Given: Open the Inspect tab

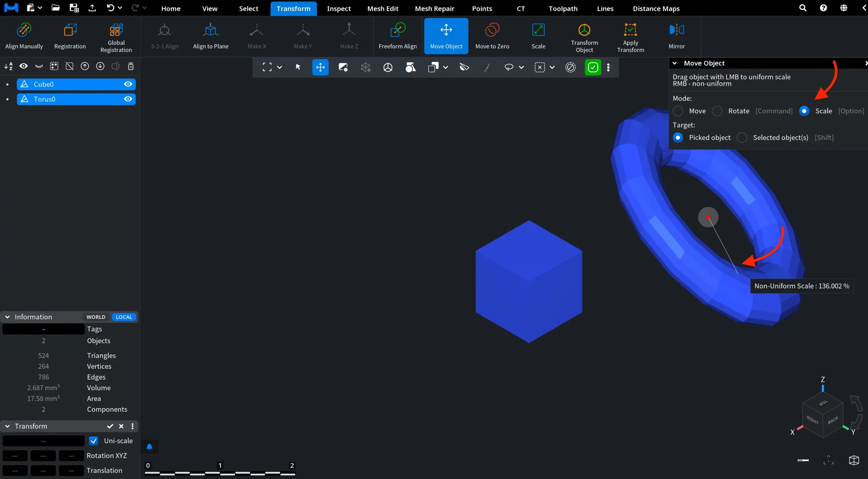Looking at the screenshot, I should click(x=339, y=8).
